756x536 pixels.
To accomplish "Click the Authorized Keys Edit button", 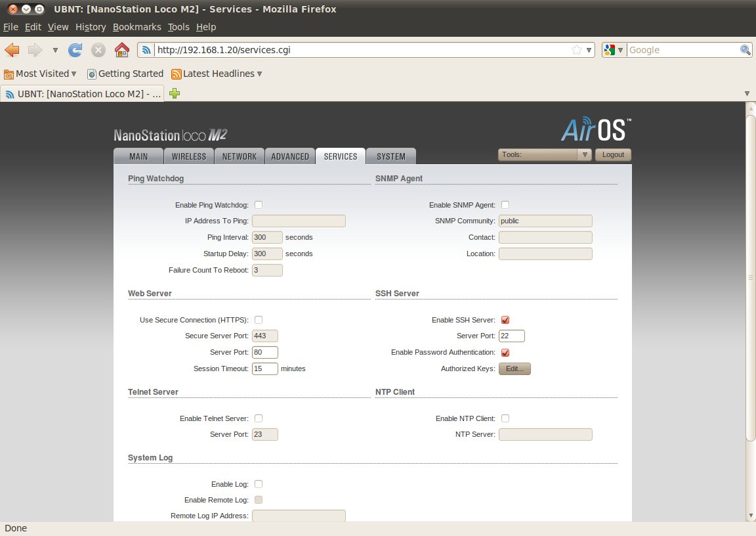I will coord(514,369).
